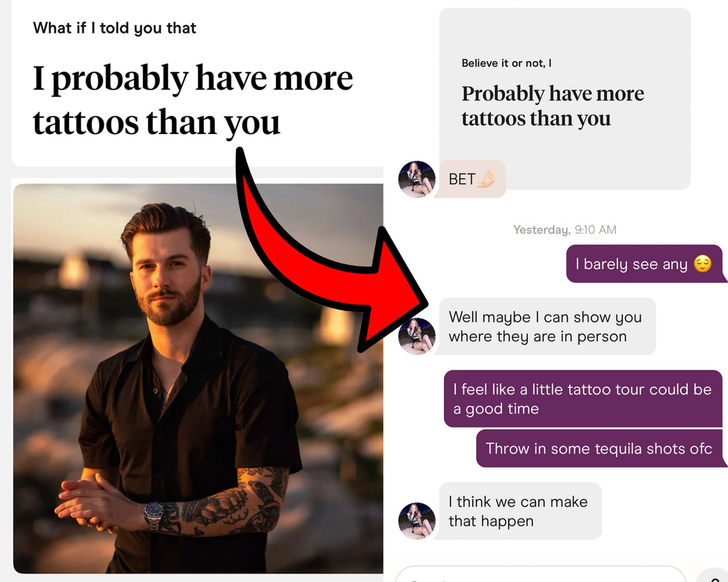The height and width of the screenshot is (582, 728).
Task: Click the relieved-face emoji in "I barely see any"
Action: coord(703,264)
